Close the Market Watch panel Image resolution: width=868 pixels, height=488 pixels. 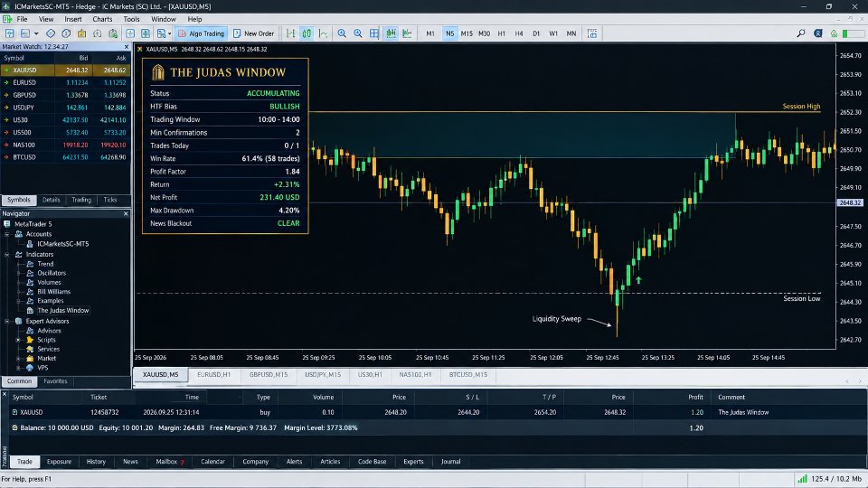click(x=127, y=47)
